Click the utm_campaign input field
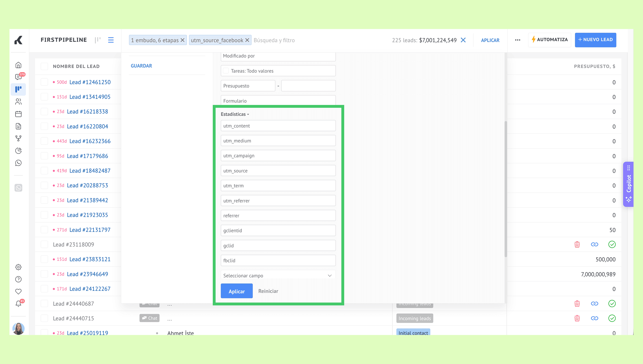 pos(278,156)
